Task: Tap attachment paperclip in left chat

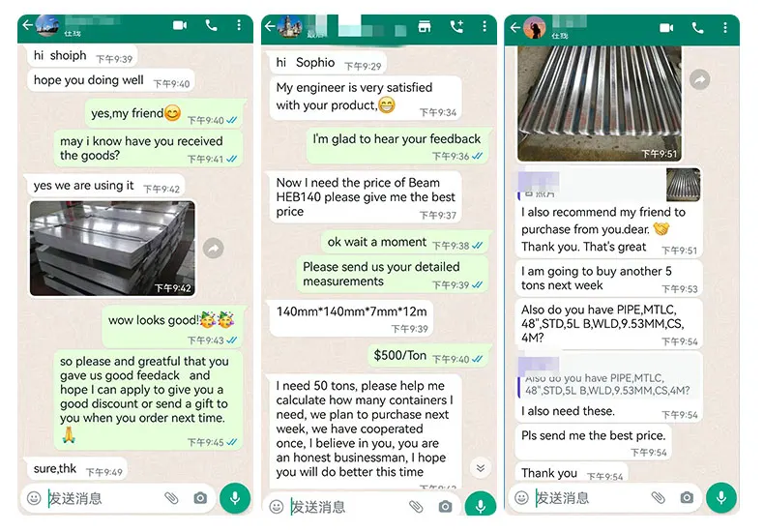Action: click(171, 498)
